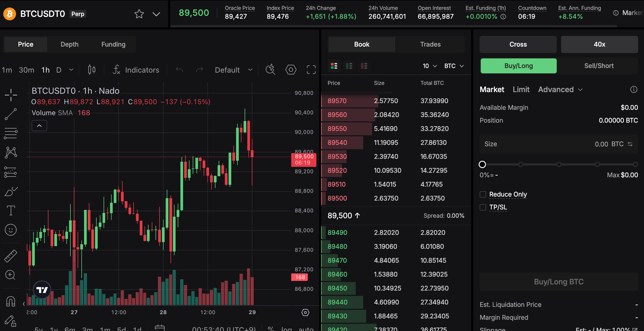Show only asks in order book
Viewport: 644px width, 331px height.
pyautogui.click(x=364, y=66)
